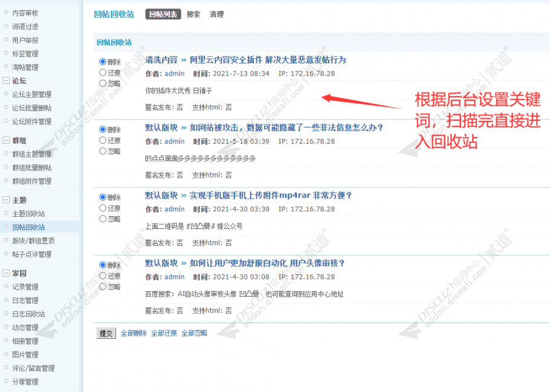Image resolution: width=550 pixels, height=392 pixels.
Task: Open 内容审核 in sidebar
Action: pos(25,13)
